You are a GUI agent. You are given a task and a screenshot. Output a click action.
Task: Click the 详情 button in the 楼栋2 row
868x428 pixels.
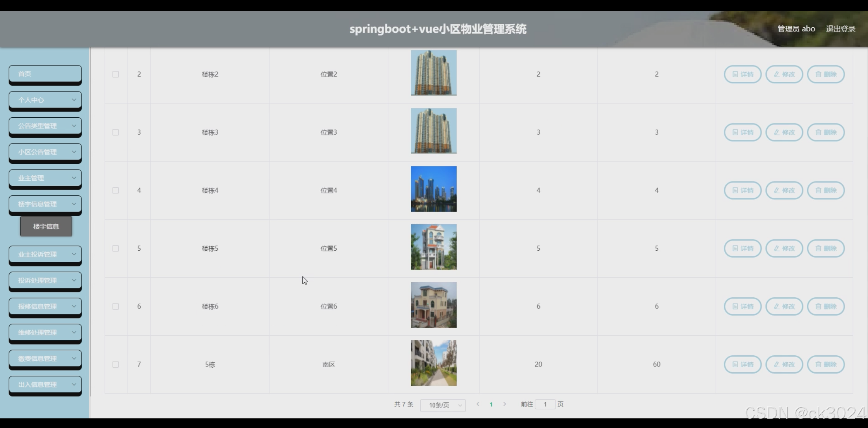[x=742, y=74]
